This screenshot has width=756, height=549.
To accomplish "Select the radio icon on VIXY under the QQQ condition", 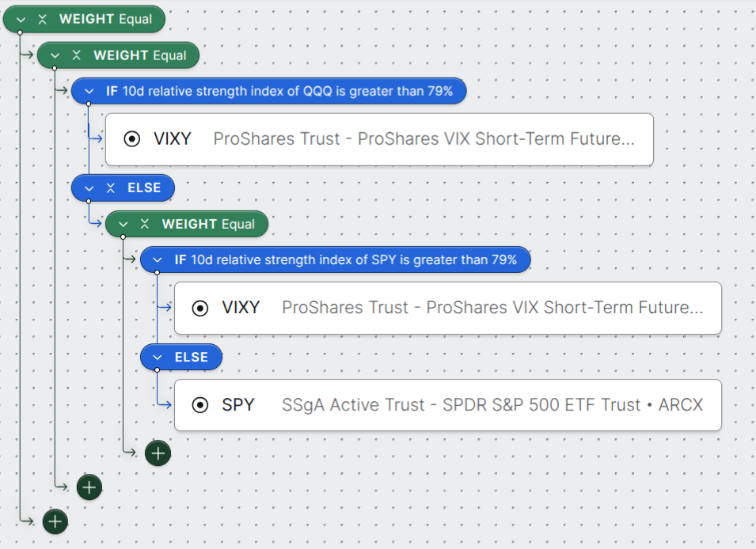I will click(x=132, y=139).
